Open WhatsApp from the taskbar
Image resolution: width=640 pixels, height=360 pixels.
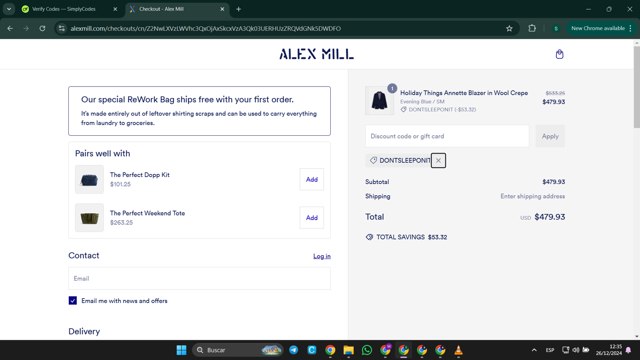pyautogui.click(x=367, y=350)
